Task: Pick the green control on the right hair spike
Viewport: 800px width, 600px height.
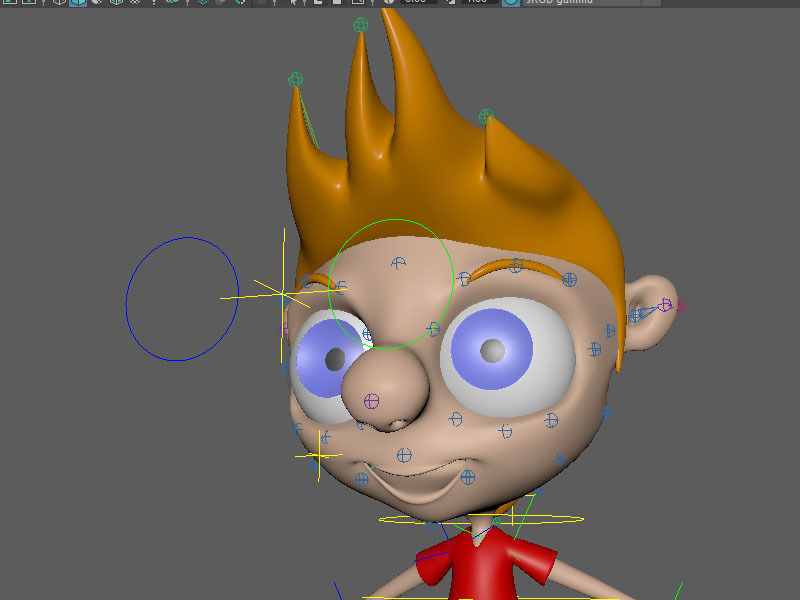Action: tap(486, 116)
